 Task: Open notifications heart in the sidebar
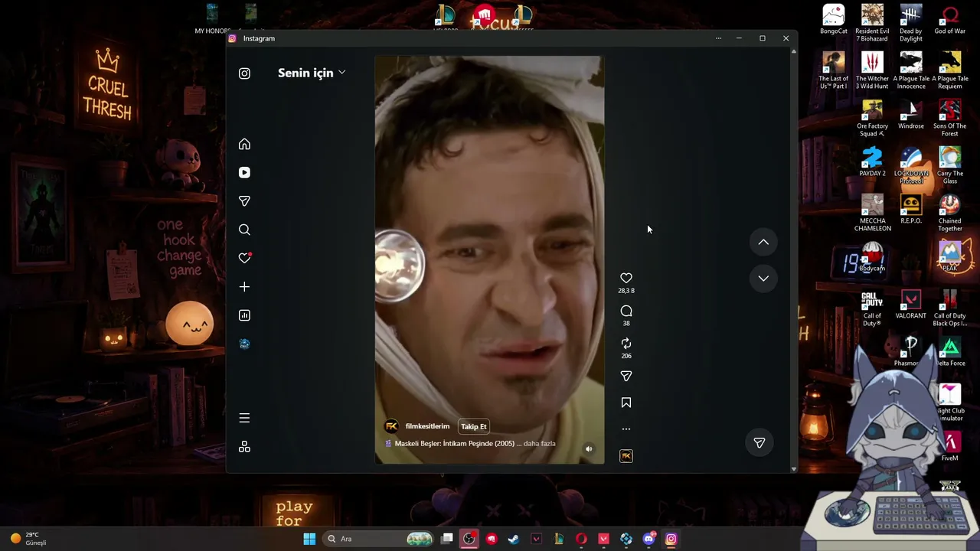coord(245,258)
